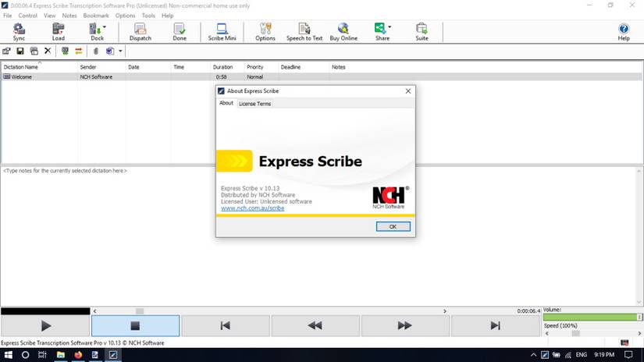Click the left arrow of the position scrollbar
Viewport: 644px width, 362px height.
[x=95, y=311]
